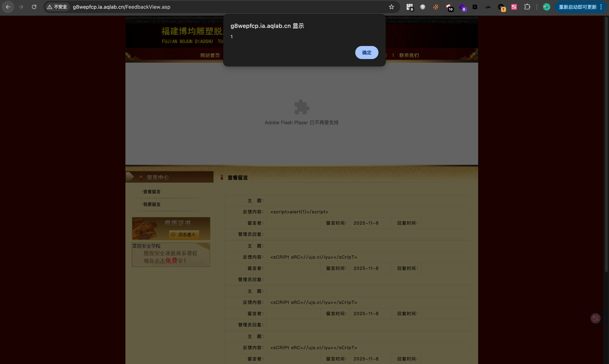Viewport: 609px width, 364px height.
Task: Open the extensions puzzle-piece menu
Action: [527, 7]
